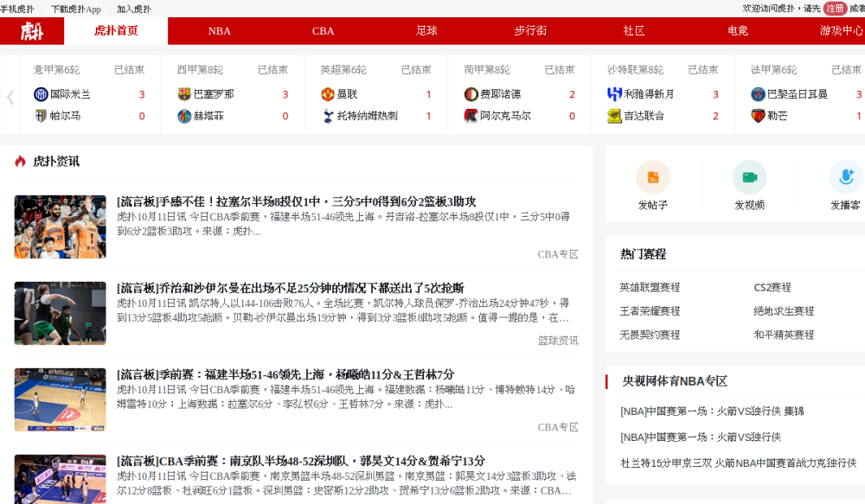The width and height of the screenshot is (865, 504).
Task: Click CBA专区 tag under the 拉塞尔 article
Action: [558, 254]
